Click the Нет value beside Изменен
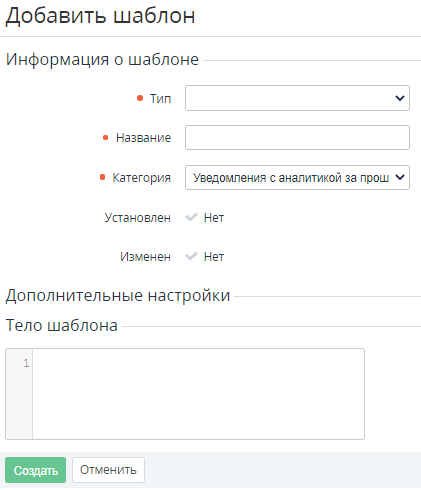Viewport: 421px width, 490px height. tap(214, 257)
